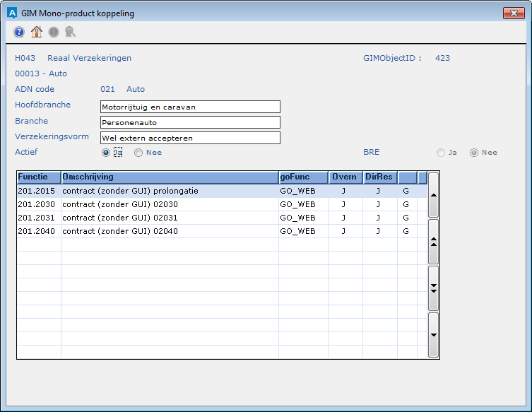This screenshot has height=412, width=532.
Task: Page down the table with double-down-arrow button
Action: 433,288
